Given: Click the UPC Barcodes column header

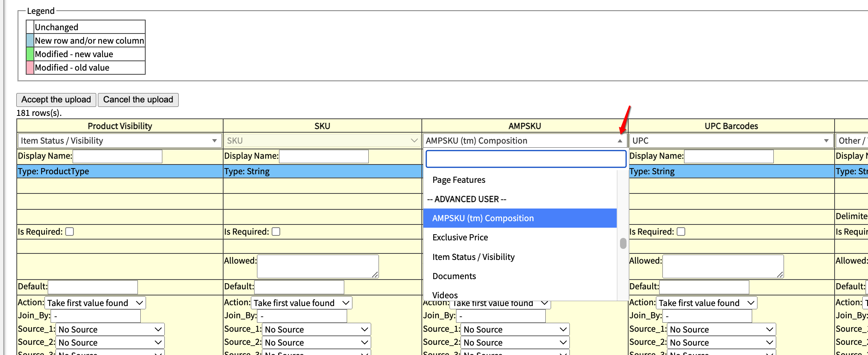Looking at the screenshot, I should (x=731, y=126).
